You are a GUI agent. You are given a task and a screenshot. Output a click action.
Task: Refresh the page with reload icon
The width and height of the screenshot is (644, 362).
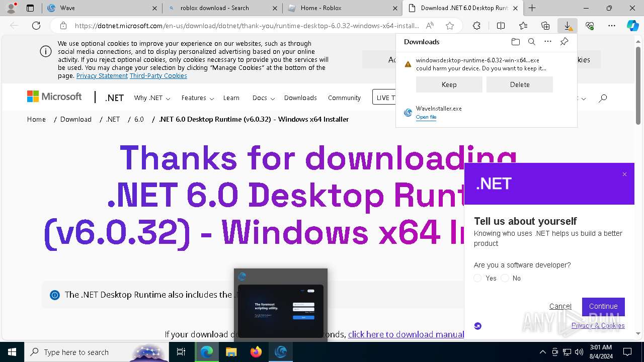coord(36,26)
